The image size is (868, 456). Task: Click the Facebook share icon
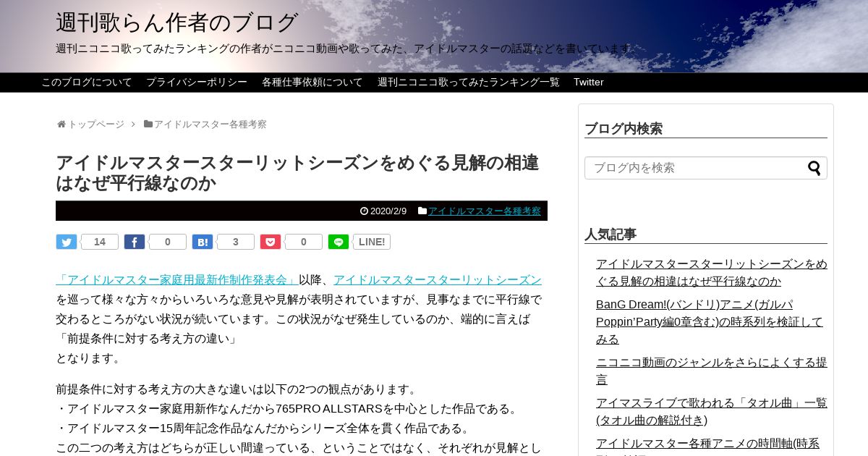[x=135, y=242]
